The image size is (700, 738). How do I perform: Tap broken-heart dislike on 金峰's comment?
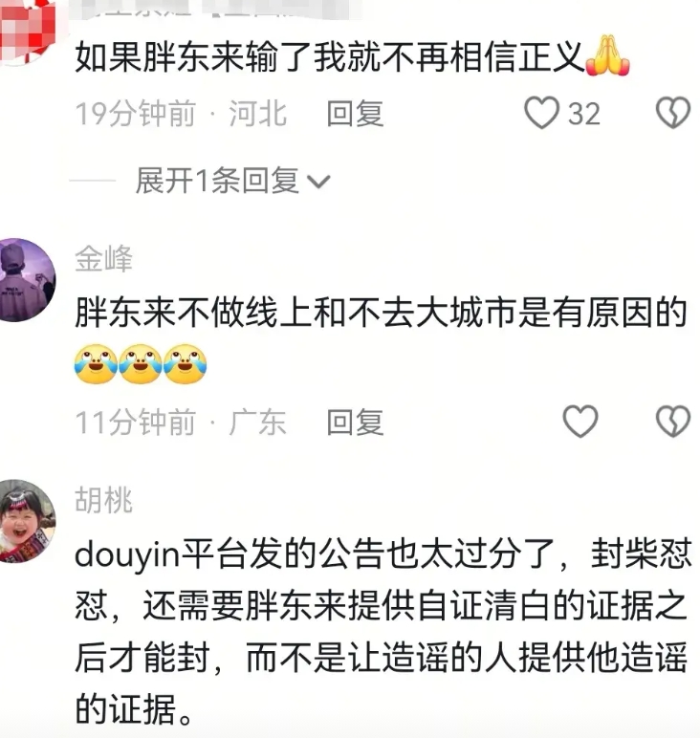pos(672,421)
